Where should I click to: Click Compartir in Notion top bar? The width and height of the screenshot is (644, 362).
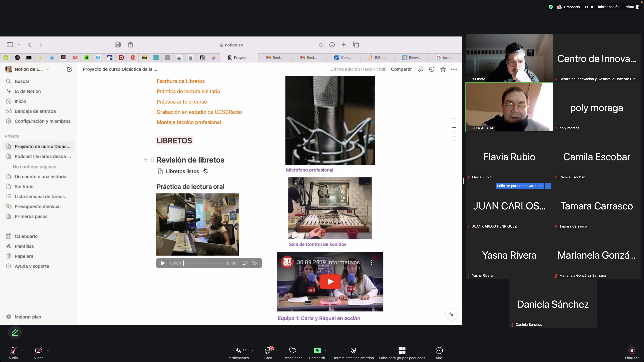[x=401, y=69]
